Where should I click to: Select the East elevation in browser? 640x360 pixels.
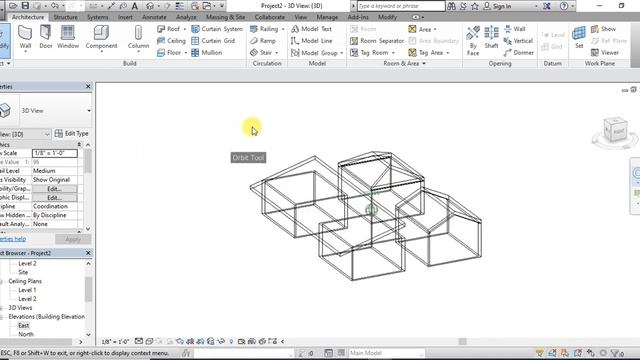click(x=24, y=325)
